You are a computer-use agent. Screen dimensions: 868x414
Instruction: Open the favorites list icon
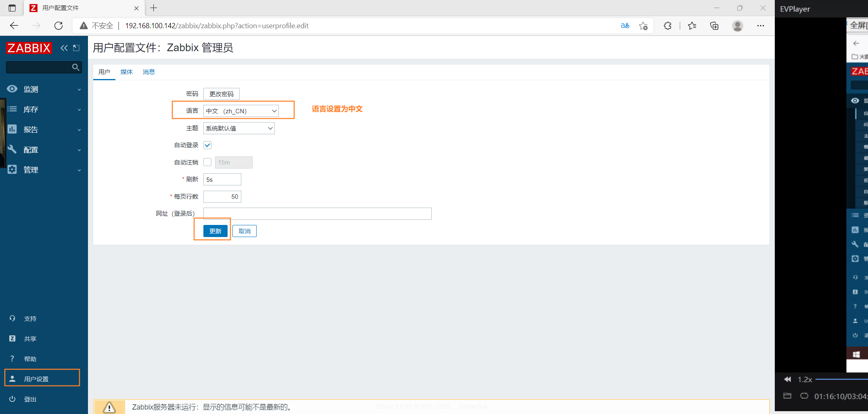pyautogui.click(x=692, y=26)
